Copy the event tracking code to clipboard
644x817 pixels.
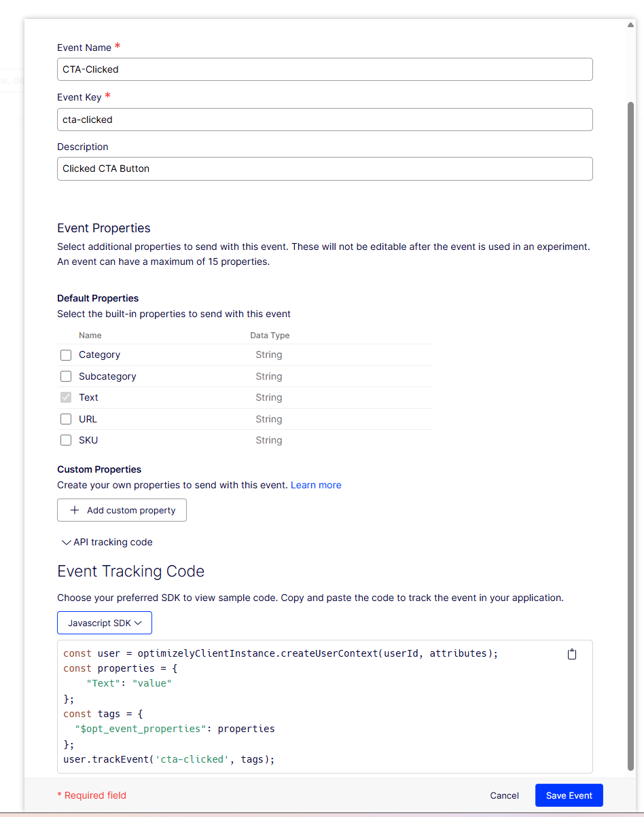tap(571, 653)
